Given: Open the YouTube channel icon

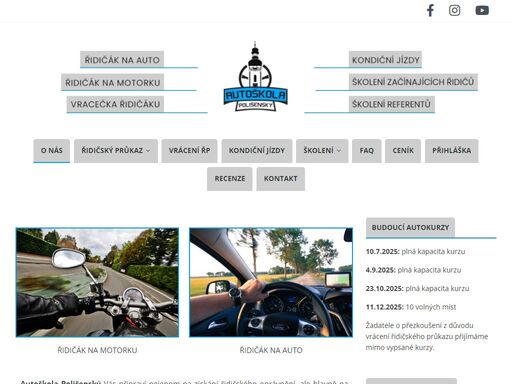Looking at the screenshot, I should [x=482, y=10].
